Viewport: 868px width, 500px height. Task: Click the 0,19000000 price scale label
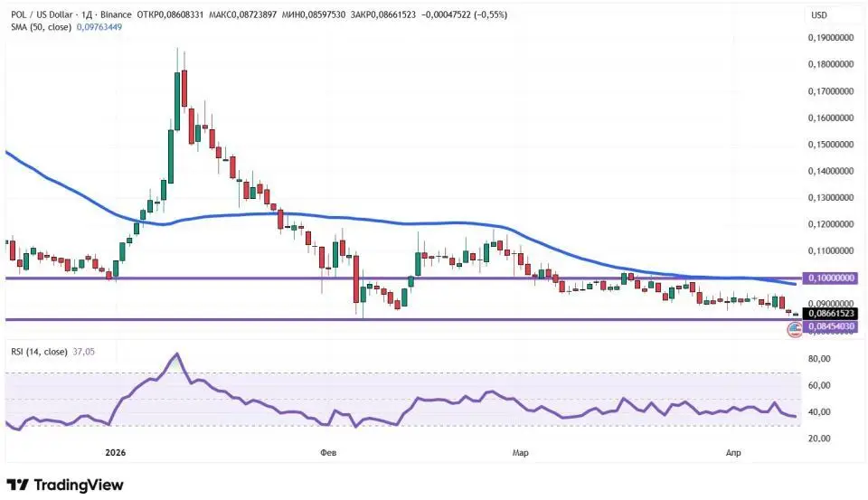tap(829, 38)
